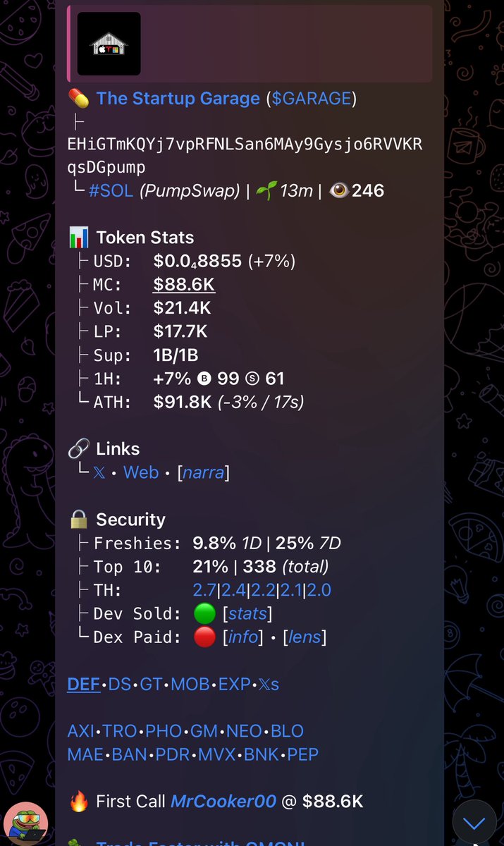This screenshot has height=846, width=504.
Task: Tap the #SOL hashtag
Action: (111, 190)
